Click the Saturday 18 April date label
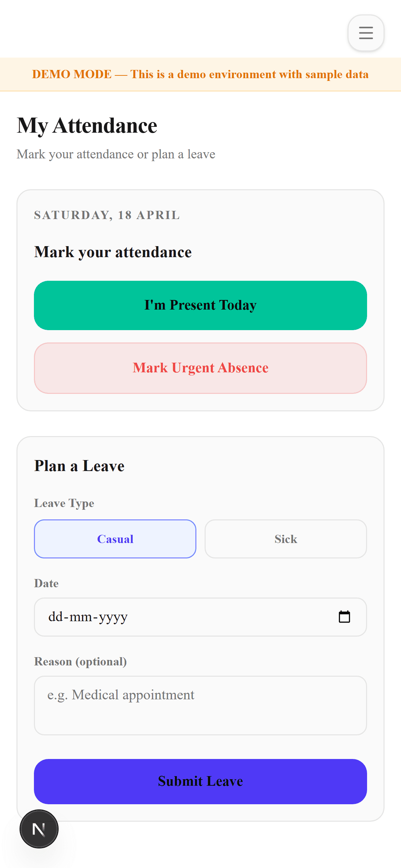This screenshot has width=401, height=868. click(107, 215)
